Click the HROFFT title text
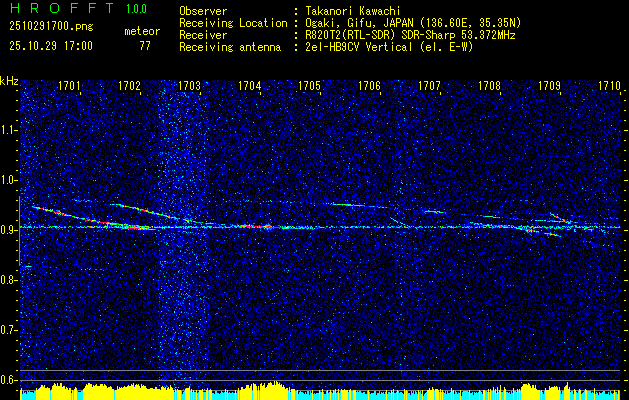Screen dimensions: 629x400 point(62,8)
